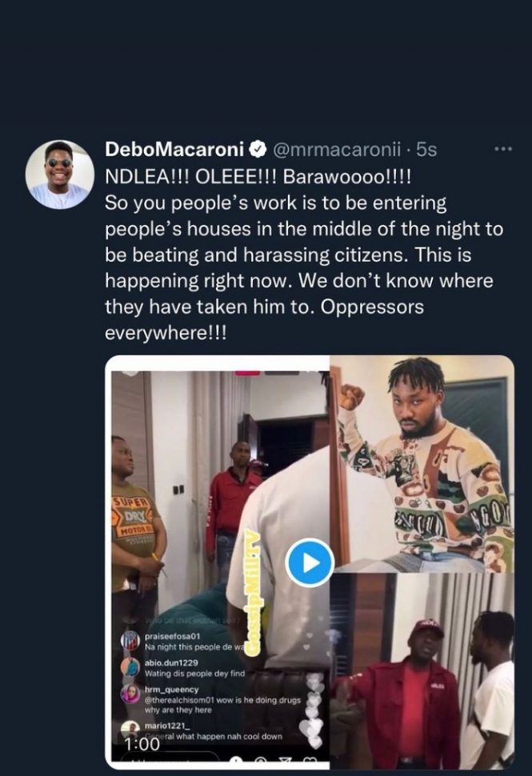
Task: Open DeboMacaroni's round profile picture
Action: (x=59, y=174)
